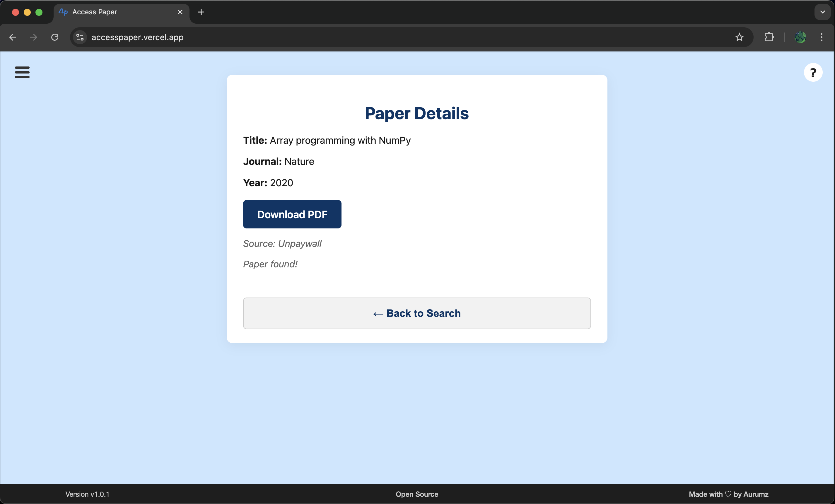Click the accesspaper.vercel.app address bar
The image size is (835, 504).
coord(137,37)
